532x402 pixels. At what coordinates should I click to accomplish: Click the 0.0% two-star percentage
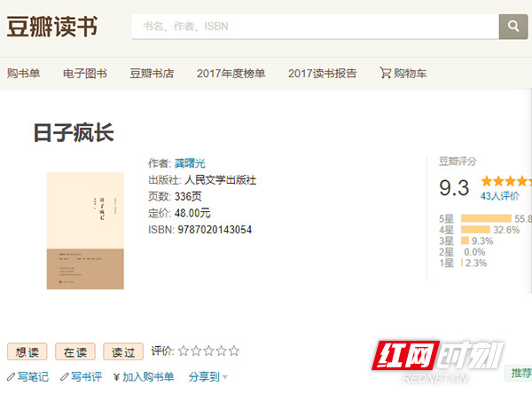474,252
